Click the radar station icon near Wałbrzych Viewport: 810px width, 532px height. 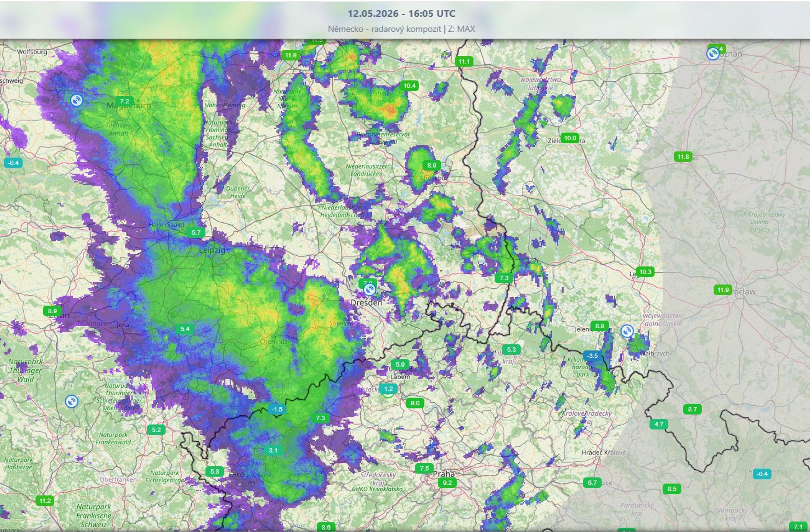click(x=627, y=331)
